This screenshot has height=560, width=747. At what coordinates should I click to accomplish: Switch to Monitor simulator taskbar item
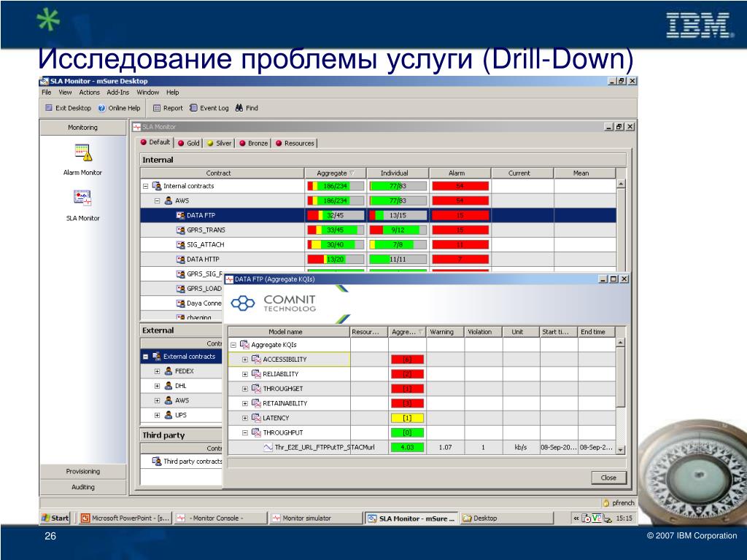[315, 518]
